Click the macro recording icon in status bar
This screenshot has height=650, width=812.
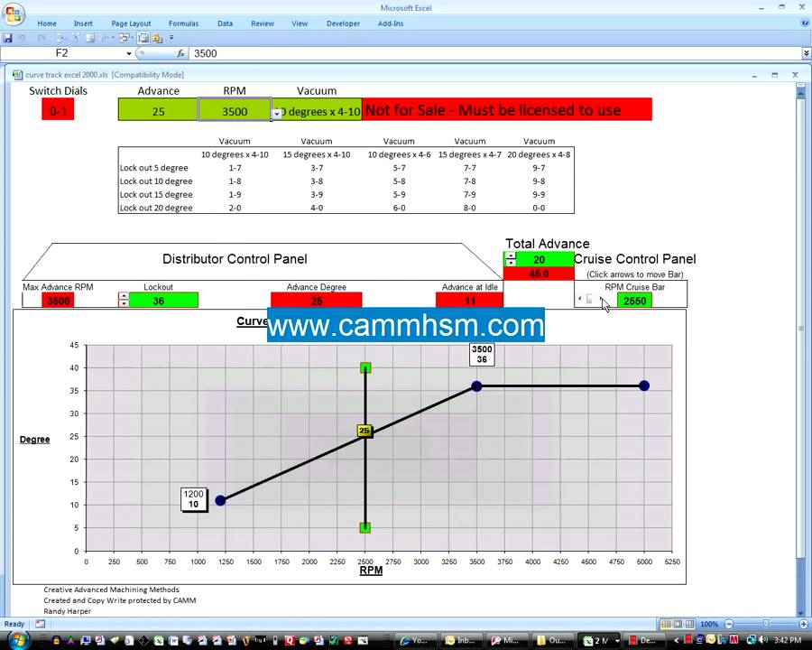(x=41, y=624)
